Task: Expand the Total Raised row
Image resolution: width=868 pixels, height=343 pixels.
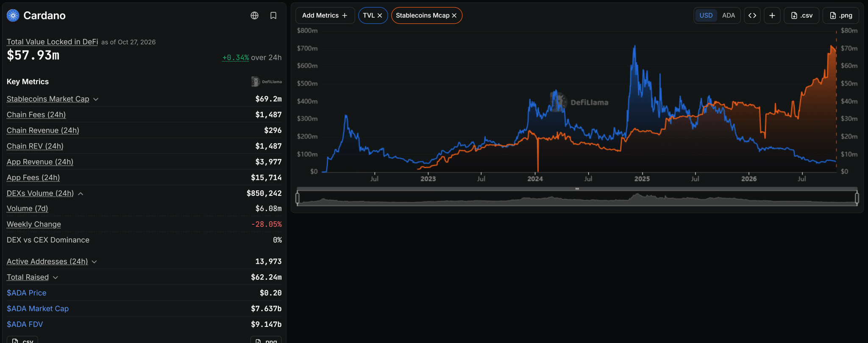Action: click(x=56, y=278)
